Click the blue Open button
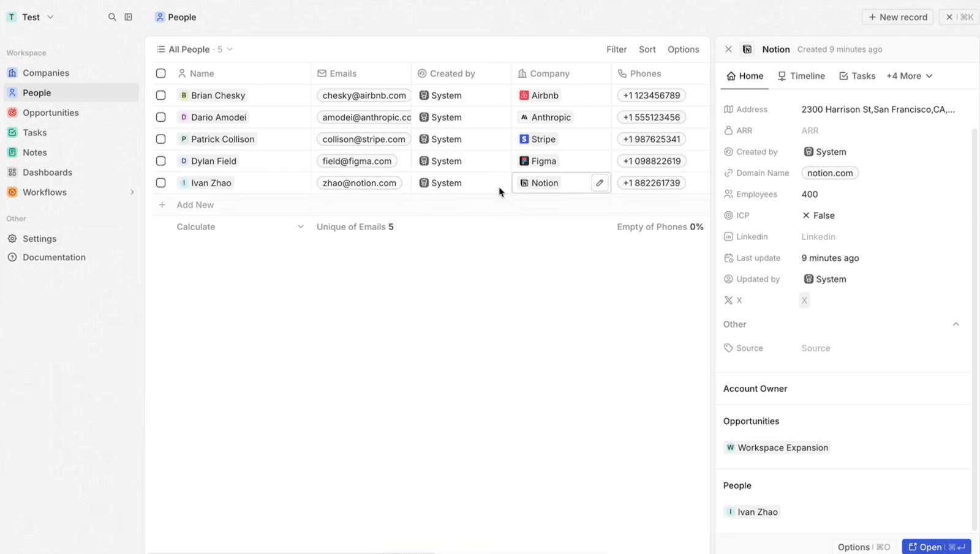 [x=937, y=547]
